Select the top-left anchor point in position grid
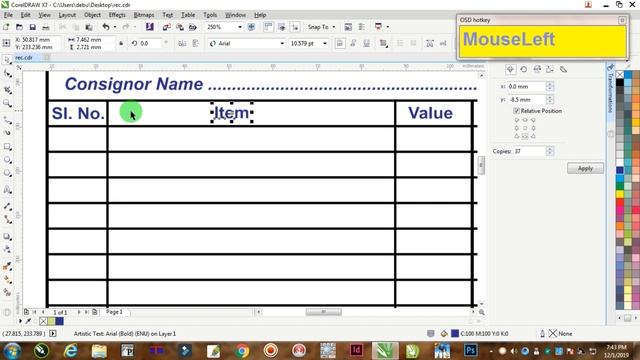Screen dimensions: 640x360 (x=517, y=120)
